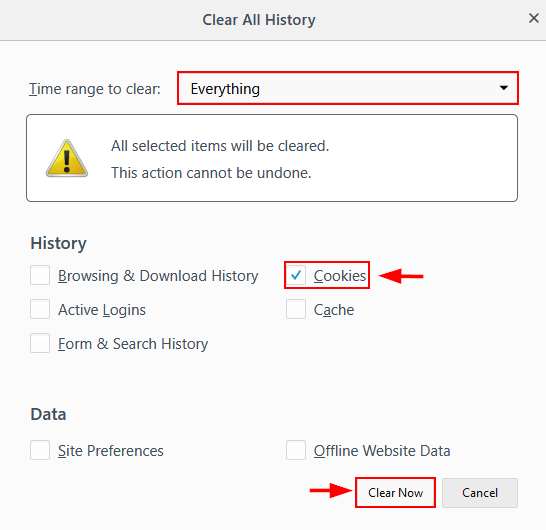Click the Cancel button
Image resolution: width=546 pixels, height=530 pixels.
[x=480, y=492]
